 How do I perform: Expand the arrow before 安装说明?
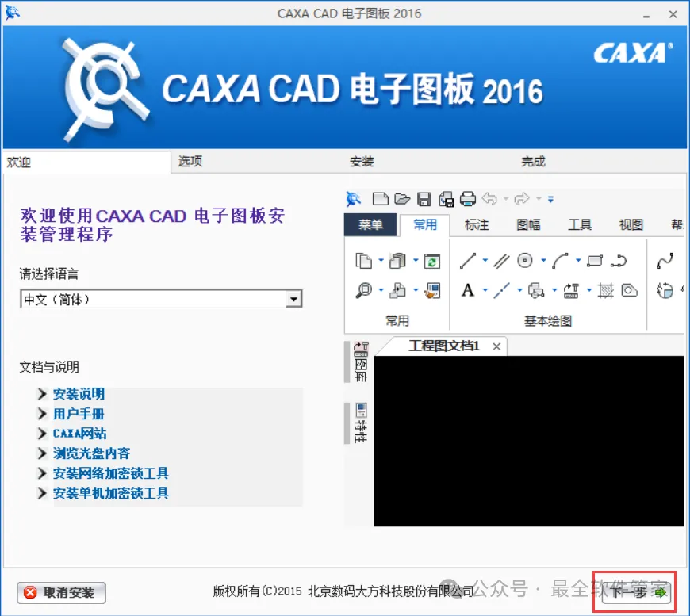pyautogui.click(x=42, y=394)
